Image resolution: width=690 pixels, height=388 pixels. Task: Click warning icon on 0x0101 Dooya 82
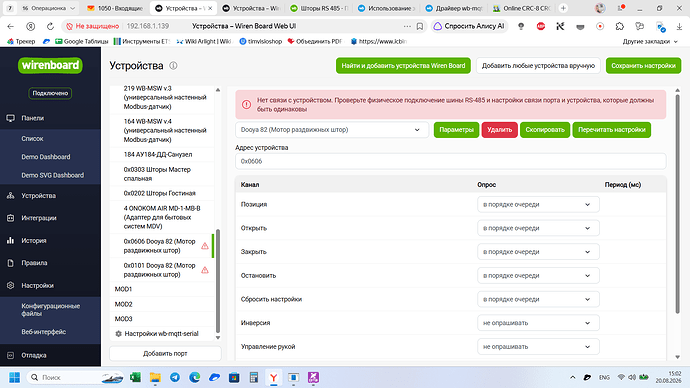(205, 270)
